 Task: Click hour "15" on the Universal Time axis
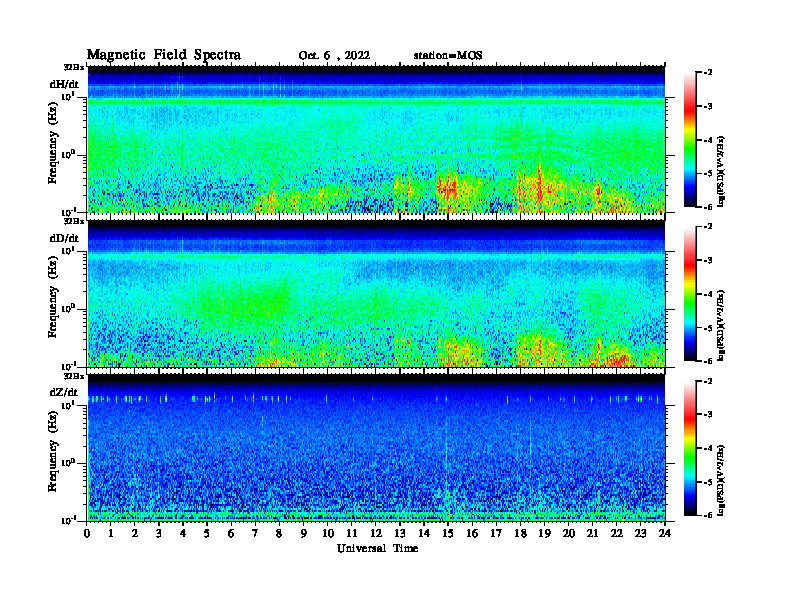point(448,534)
